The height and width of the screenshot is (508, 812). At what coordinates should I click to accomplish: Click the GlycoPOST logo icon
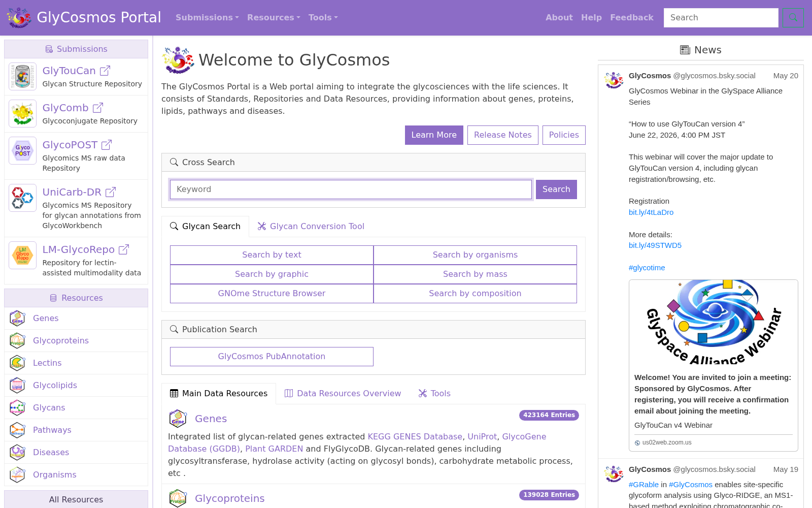22,151
